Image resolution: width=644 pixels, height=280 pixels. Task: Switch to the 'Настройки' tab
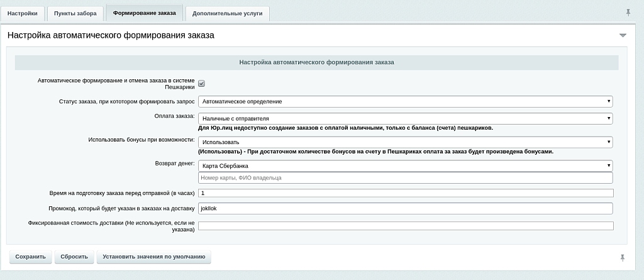click(23, 13)
